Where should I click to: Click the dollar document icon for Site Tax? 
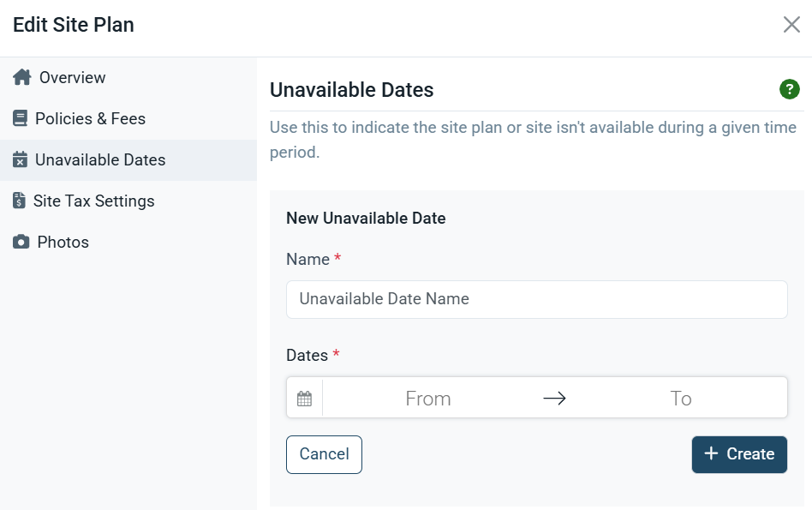[x=19, y=201]
